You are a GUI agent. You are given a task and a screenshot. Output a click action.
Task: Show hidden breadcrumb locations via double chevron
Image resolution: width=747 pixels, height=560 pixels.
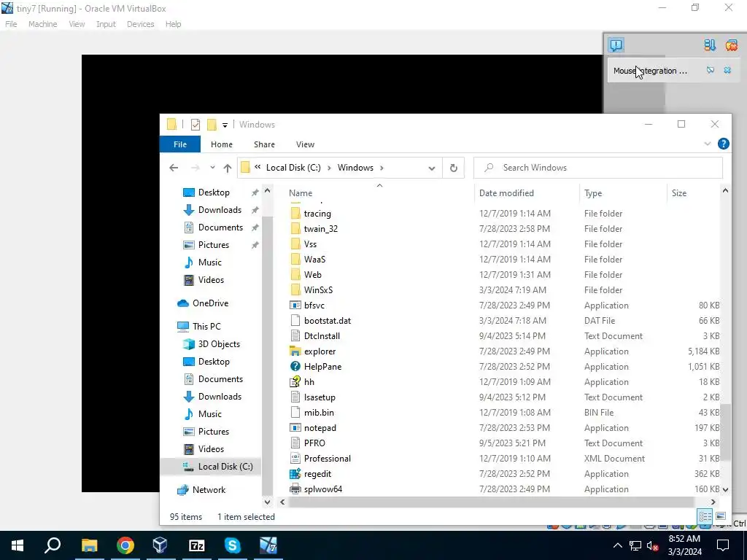258,167
